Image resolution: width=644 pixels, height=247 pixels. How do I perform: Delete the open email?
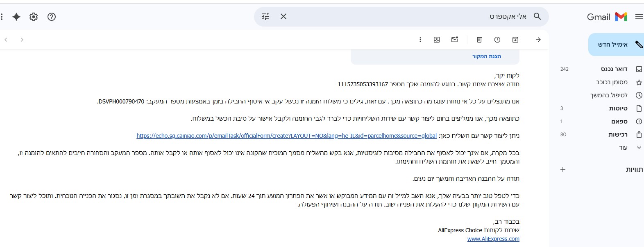(479, 40)
